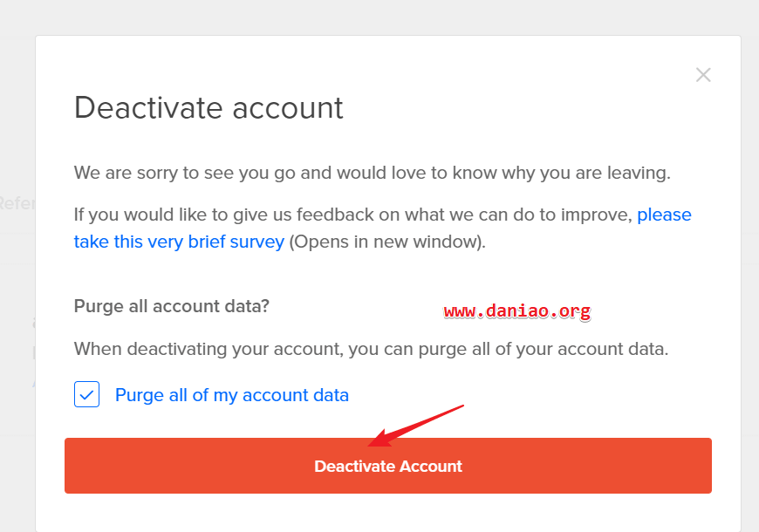Confirm with the red Deactivate Account button

pos(387,466)
